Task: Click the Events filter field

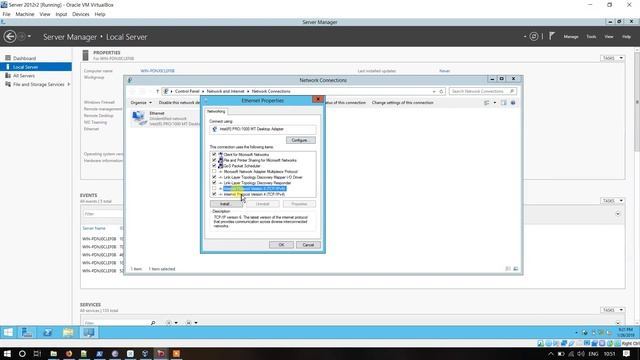Action: pos(102,214)
